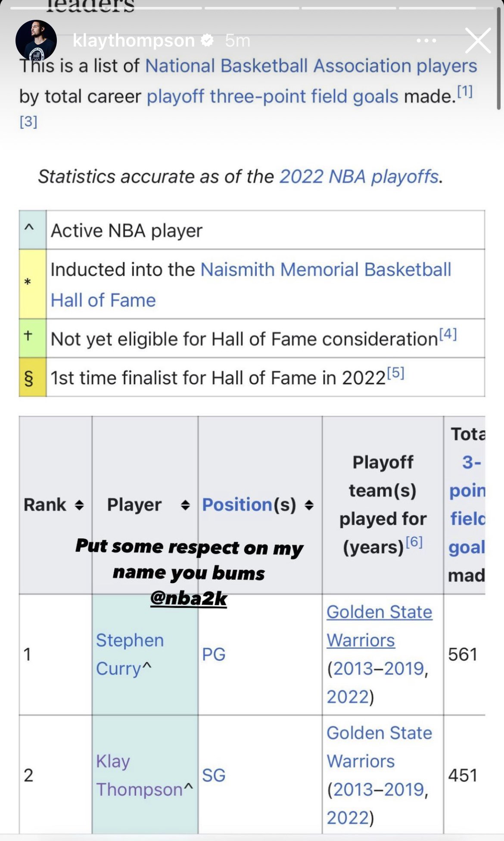Image resolution: width=504 pixels, height=841 pixels.
Task: Open the 2022 NBA playoffs link
Action: pyautogui.click(x=359, y=177)
